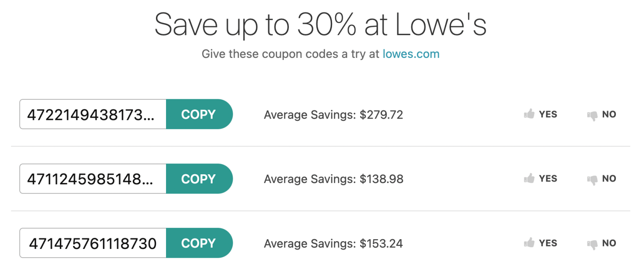The width and height of the screenshot is (644, 269).
Task: Click inside the 471475761118730 code field
Action: 93,243
